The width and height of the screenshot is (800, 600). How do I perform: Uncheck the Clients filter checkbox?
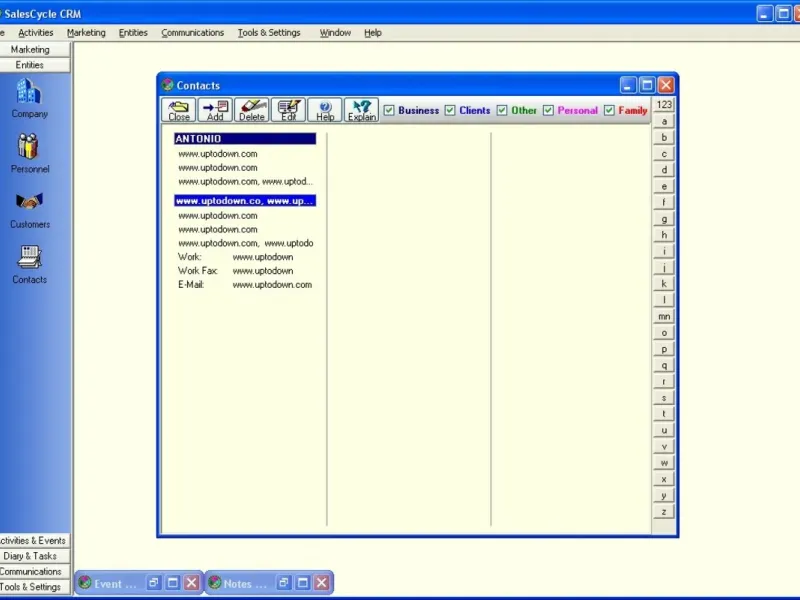(x=450, y=110)
